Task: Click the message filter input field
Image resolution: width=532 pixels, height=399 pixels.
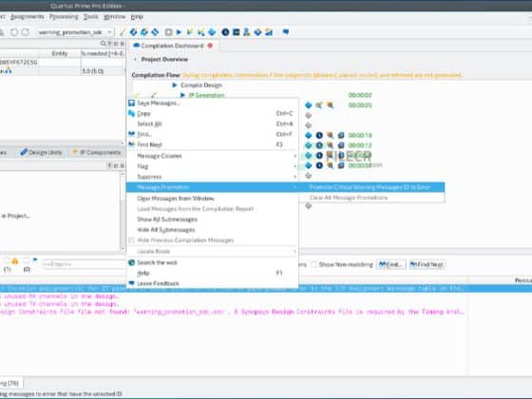Action: point(84,264)
